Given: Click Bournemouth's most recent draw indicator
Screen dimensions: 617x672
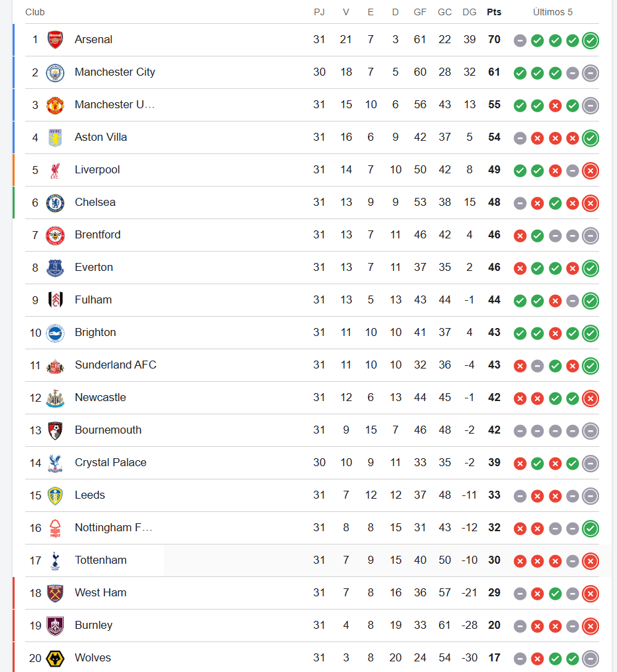Looking at the screenshot, I should pyautogui.click(x=590, y=431).
